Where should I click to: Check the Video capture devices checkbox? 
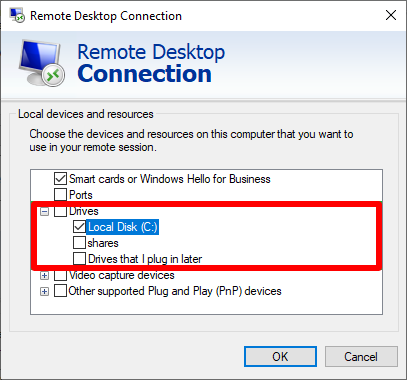pyautogui.click(x=60, y=275)
